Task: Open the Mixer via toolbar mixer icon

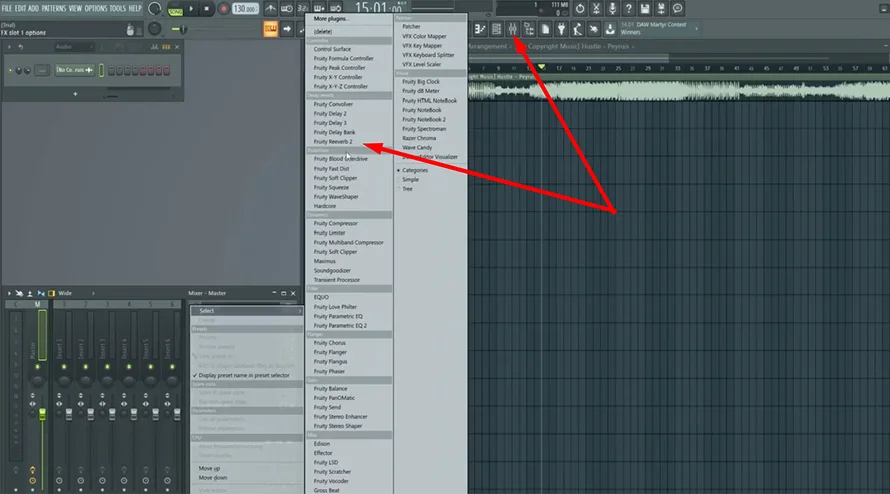Action: point(513,29)
